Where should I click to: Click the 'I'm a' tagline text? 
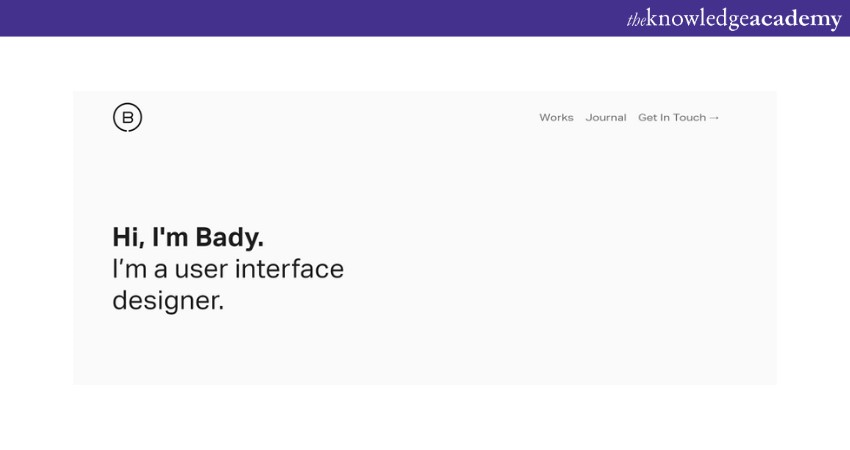(x=139, y=269)
